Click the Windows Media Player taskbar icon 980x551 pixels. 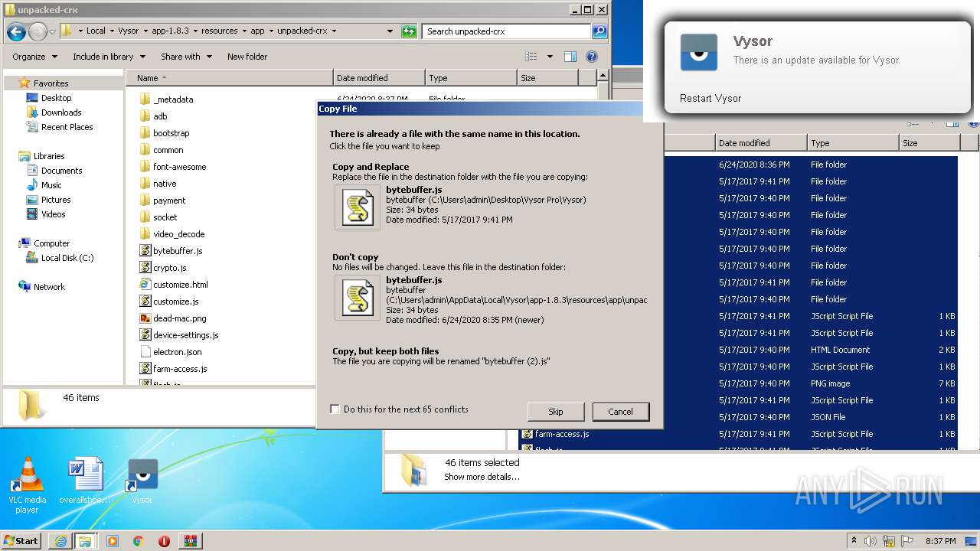(112, 541)
